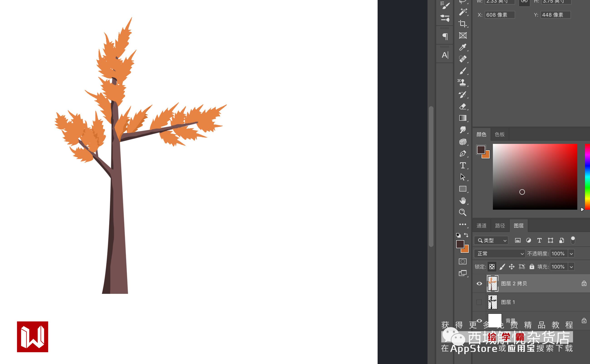Screen dimensions: 590x364
Task: Select the Zoom magnifier tool
Action: [x=462, y=212]
